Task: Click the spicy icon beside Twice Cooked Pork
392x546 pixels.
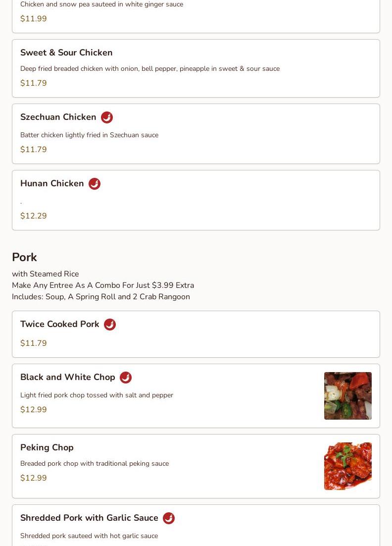Action: (x=110, y=325)
